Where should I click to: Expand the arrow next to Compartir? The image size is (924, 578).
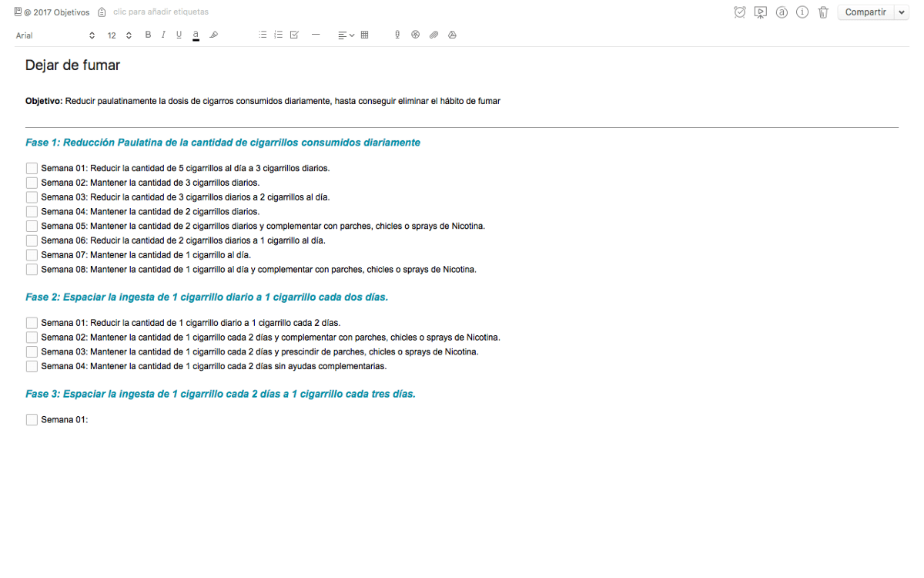(x=902, y=12)
